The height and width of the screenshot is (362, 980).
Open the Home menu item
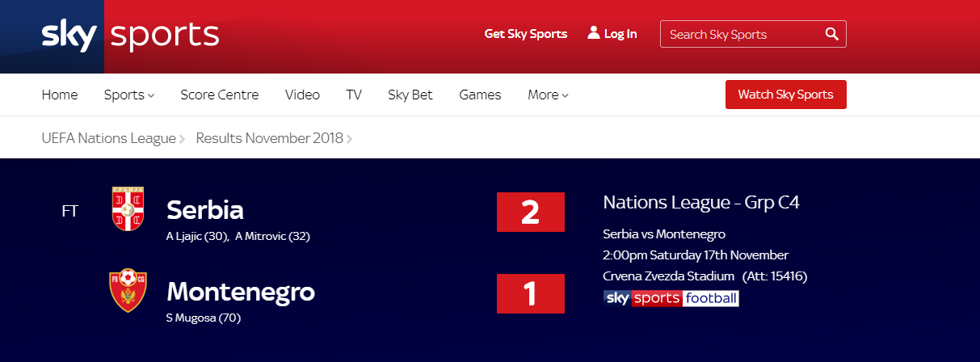(x=60, y=95)
